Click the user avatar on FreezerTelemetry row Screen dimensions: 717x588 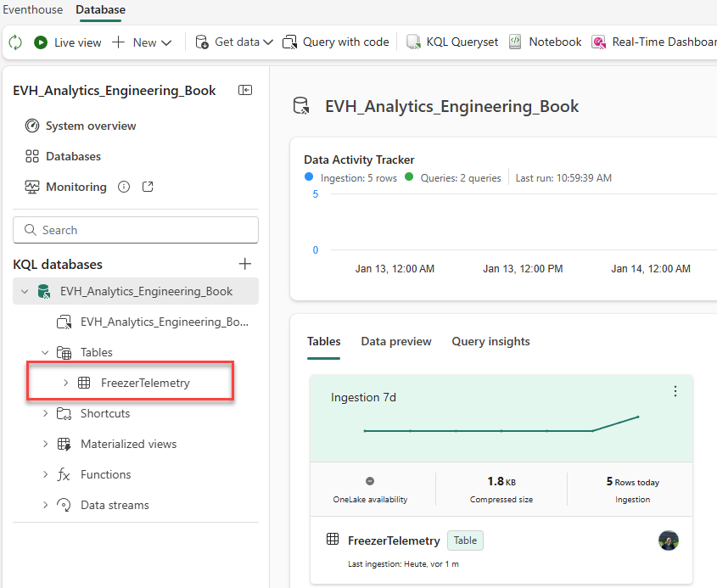tap(669, 540)
